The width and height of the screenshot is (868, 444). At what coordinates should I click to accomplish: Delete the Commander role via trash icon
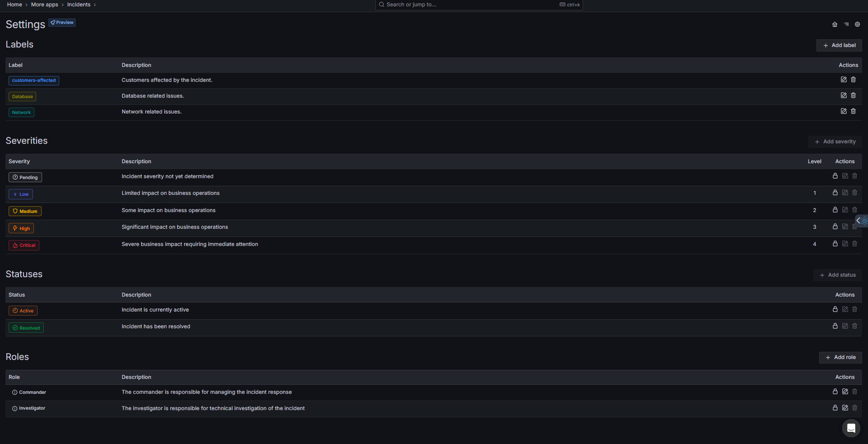[854, 392]
